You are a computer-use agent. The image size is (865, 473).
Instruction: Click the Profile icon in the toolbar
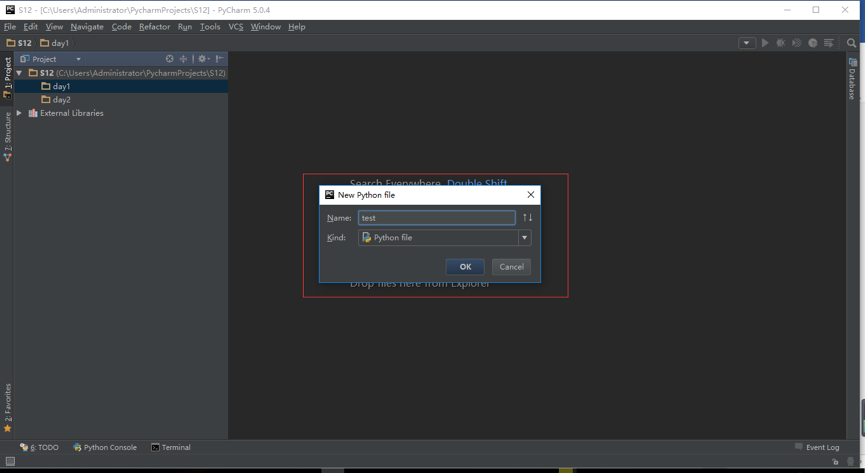coord(813,42)
